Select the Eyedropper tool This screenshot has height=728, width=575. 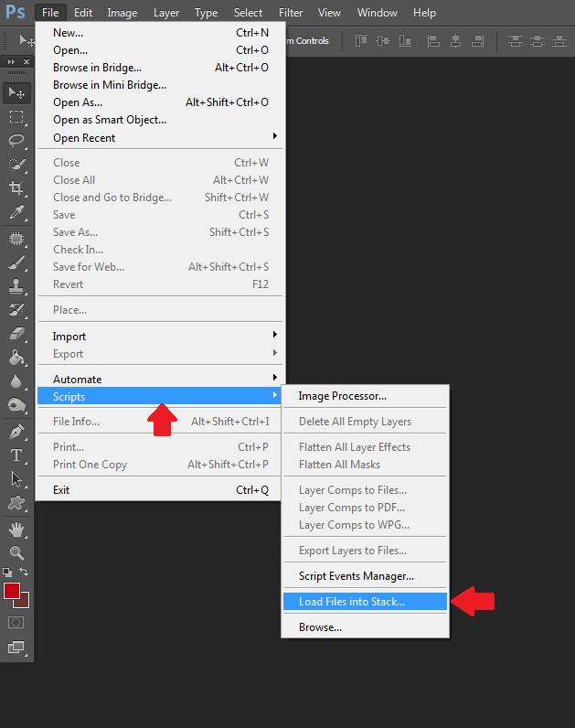click(16, 212)
